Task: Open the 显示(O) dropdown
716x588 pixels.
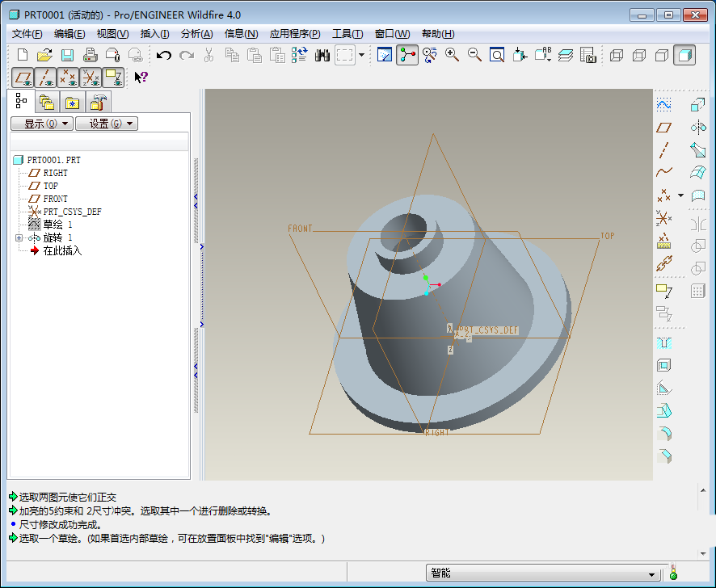Action: (x=42, y=124)
